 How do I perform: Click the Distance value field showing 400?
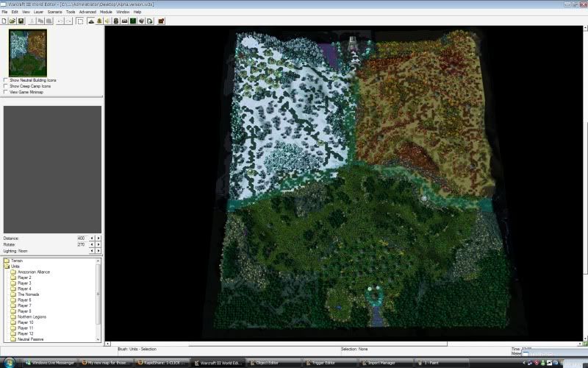[82, 238]
